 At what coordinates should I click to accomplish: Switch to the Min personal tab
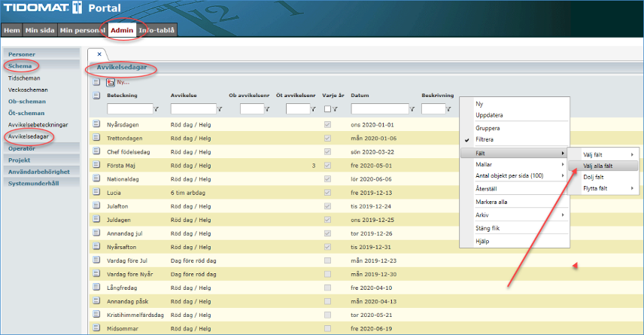pyautogui.click(x=83, y=30)
